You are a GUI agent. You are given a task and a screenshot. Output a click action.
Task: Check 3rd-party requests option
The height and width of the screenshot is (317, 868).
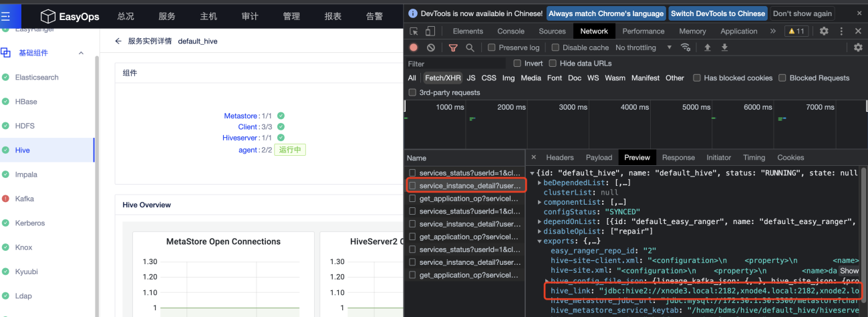412,92
